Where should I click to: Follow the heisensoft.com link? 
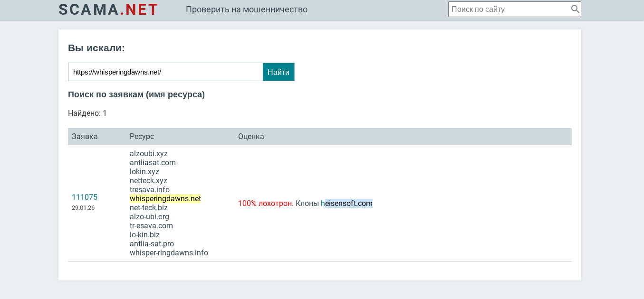346,203
